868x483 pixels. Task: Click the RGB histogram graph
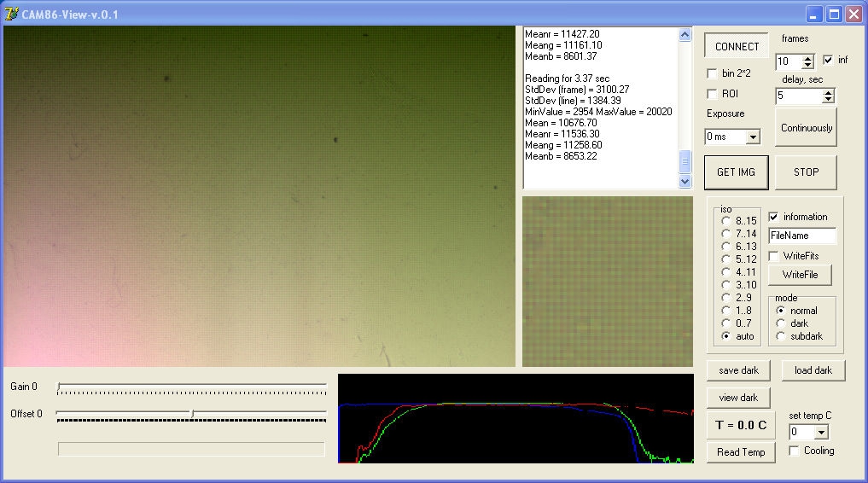(x=516, y=418)
